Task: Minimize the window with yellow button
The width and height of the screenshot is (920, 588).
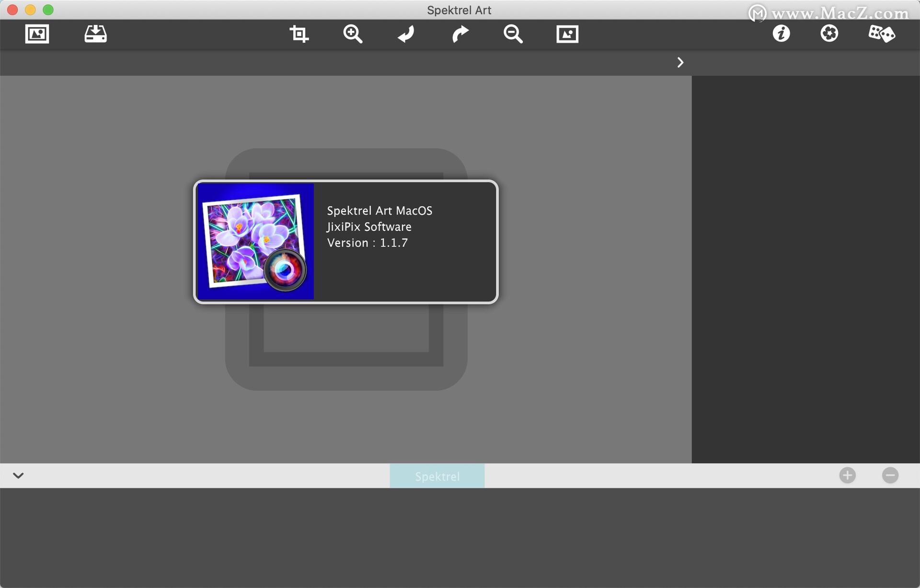Action: click(x=30, y=10)
